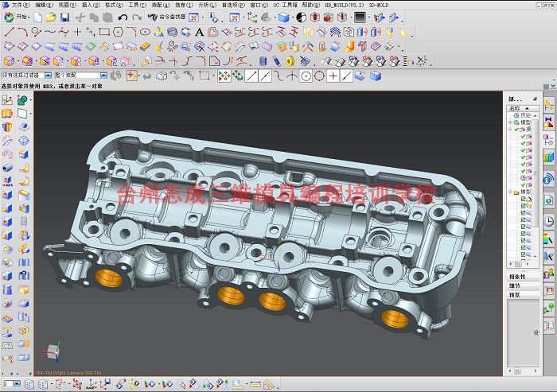The image size is (557, 392).
Task: Click the Cut scissors icon
Action: 80,17
